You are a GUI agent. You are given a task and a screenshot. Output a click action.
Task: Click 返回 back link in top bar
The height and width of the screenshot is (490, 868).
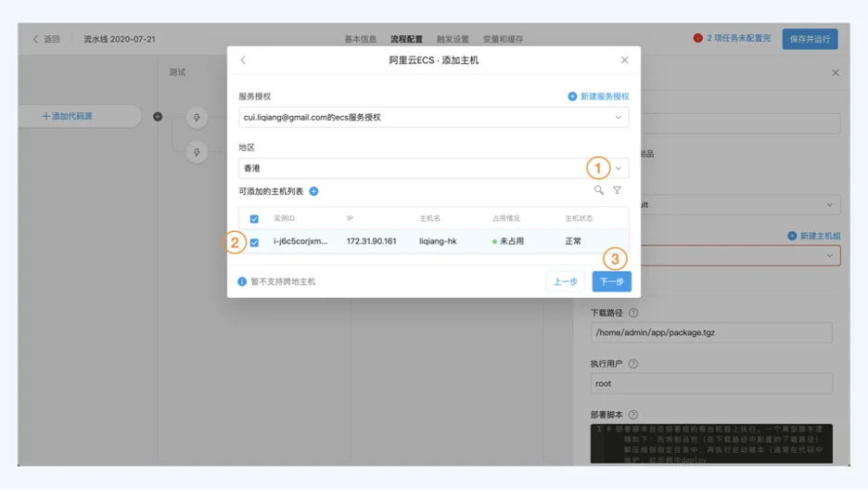(x=46, y=39)
